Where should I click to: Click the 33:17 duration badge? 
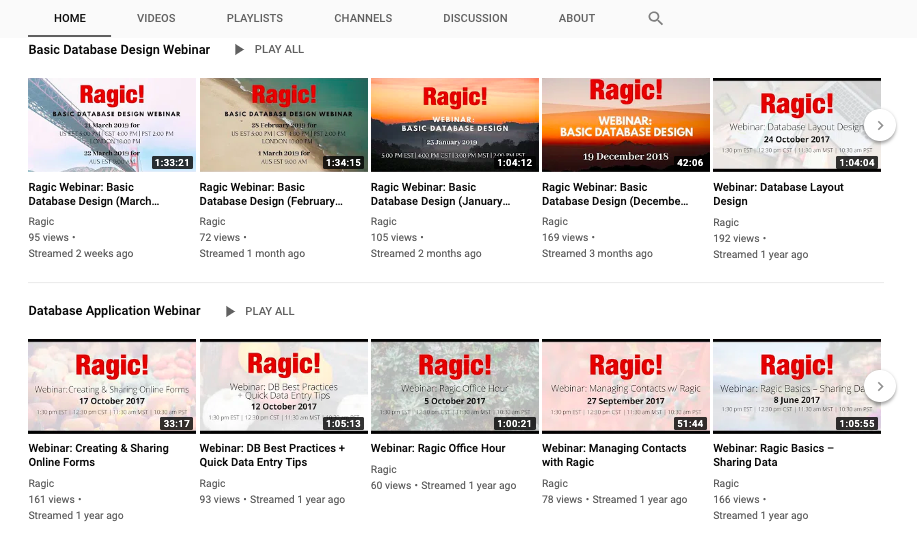(x=176, y=423)
